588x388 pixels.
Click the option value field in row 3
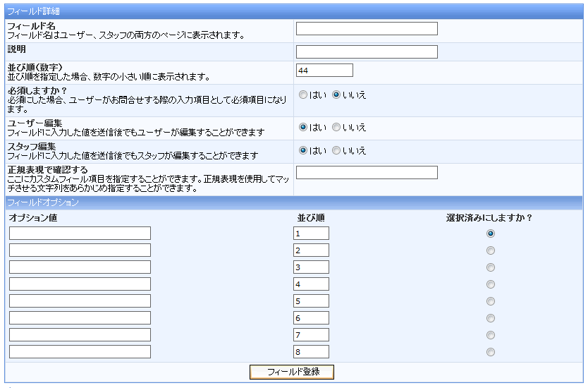(x=80, y=267)
